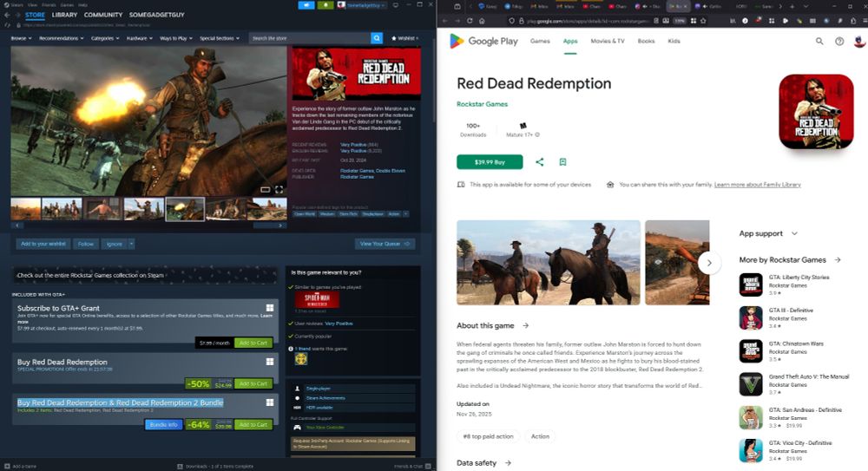Click the Google Play logo
The image size is (868, 471).
coord(483,41)
